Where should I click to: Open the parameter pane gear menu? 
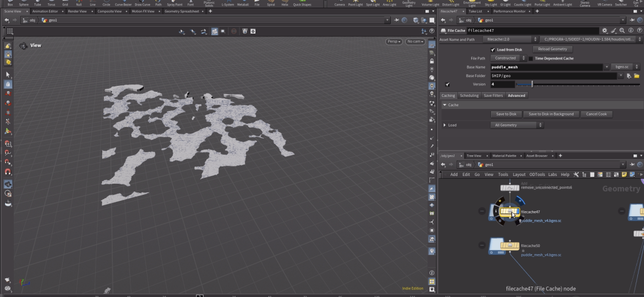click(x=605, y=31)
